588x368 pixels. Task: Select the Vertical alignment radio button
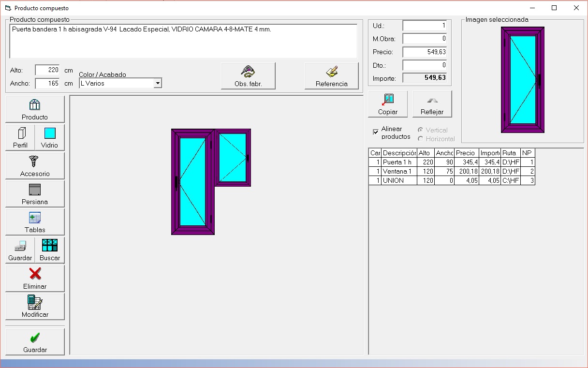pyautogui.click(x=420, y=130)
